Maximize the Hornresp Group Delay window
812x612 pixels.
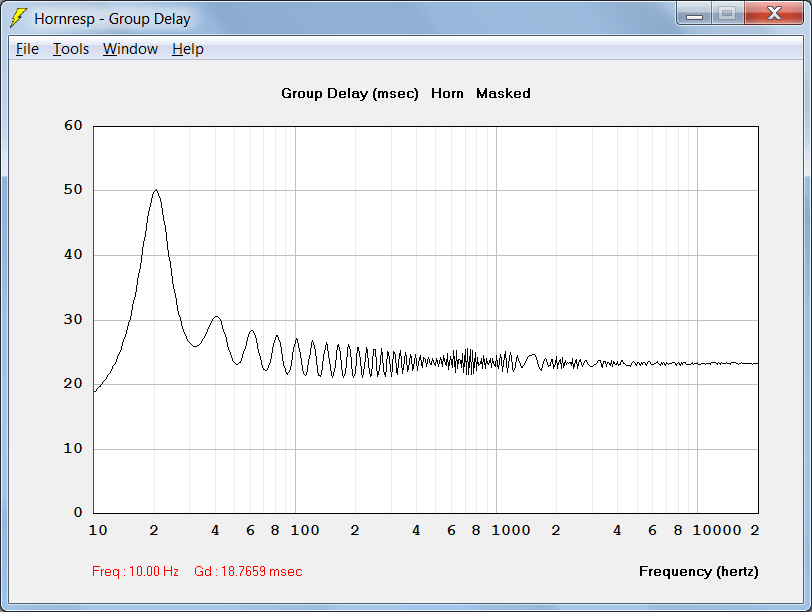[x=728, y=13]
